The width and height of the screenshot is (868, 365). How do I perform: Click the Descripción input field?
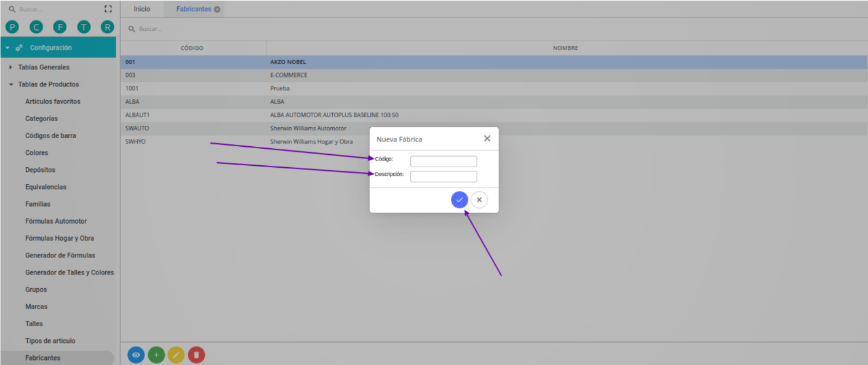coord(444,176)
